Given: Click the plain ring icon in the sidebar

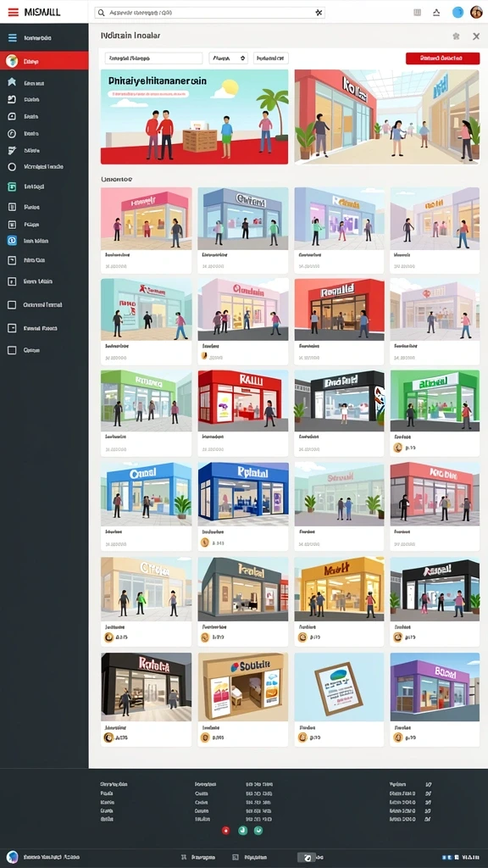Looking at the screenshot, I should pyautogui.click(x=12, y=167).
